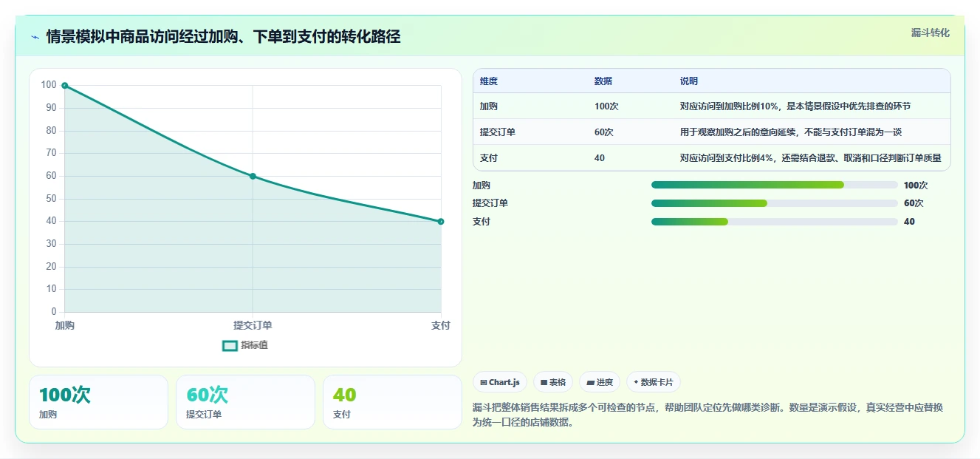The width and height of the screenshot is (980, 459).
Task: Click the 加购 data point at 100 on chart
Action: pos(65,86)
